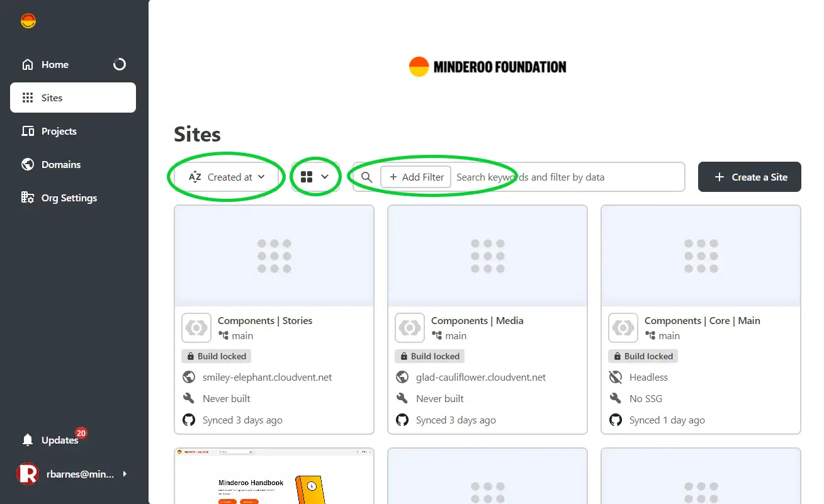
Task: Click the Create a Site button
Action: tap(750, 177)
